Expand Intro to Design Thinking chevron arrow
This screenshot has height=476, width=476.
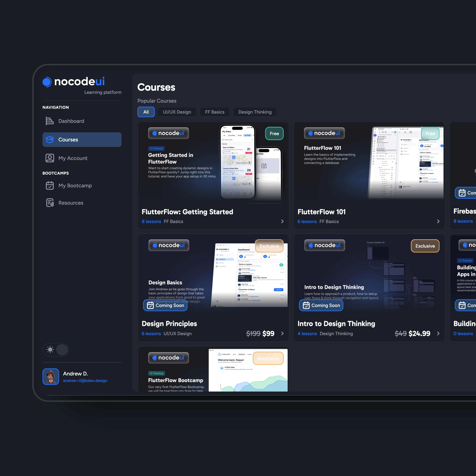coord(438,333)
